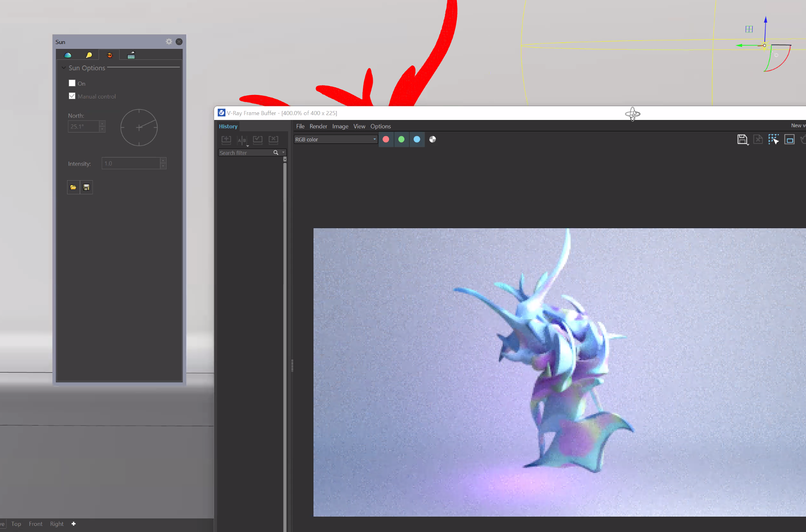The width and height of the screenshot is (806, 532).
Task: Save sun settings with floppy icon
Action: coord(86,187)
